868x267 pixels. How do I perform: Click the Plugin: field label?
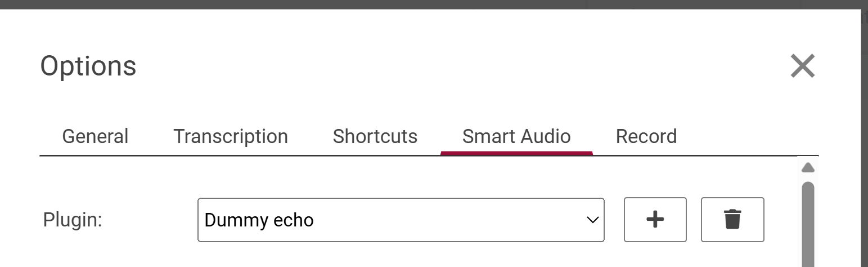(x=73, y=220)
